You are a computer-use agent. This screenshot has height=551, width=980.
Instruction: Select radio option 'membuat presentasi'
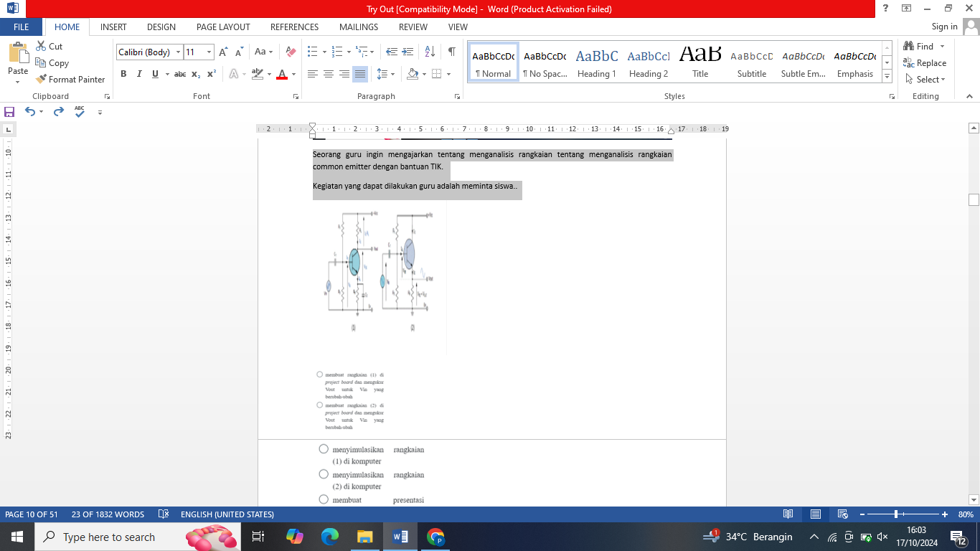[x=324, y=500]
